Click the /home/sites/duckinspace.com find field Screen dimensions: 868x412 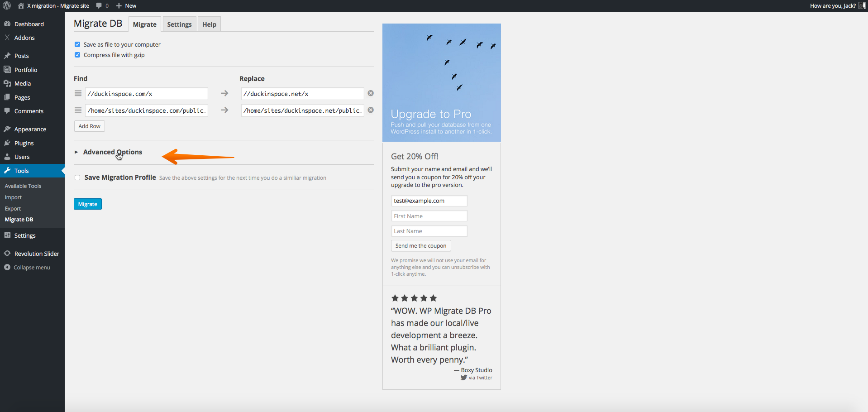147,110
